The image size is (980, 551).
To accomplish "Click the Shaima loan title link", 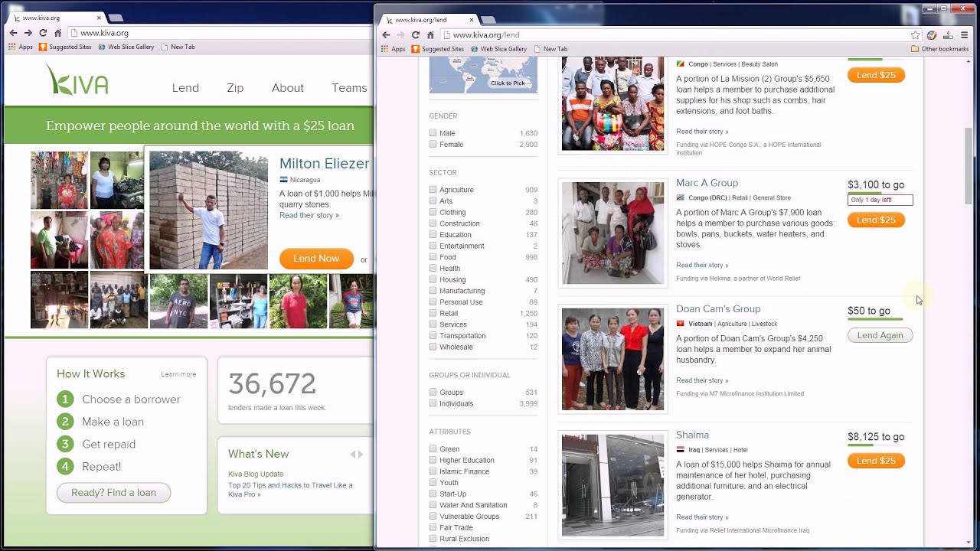I will click(692, 435).
